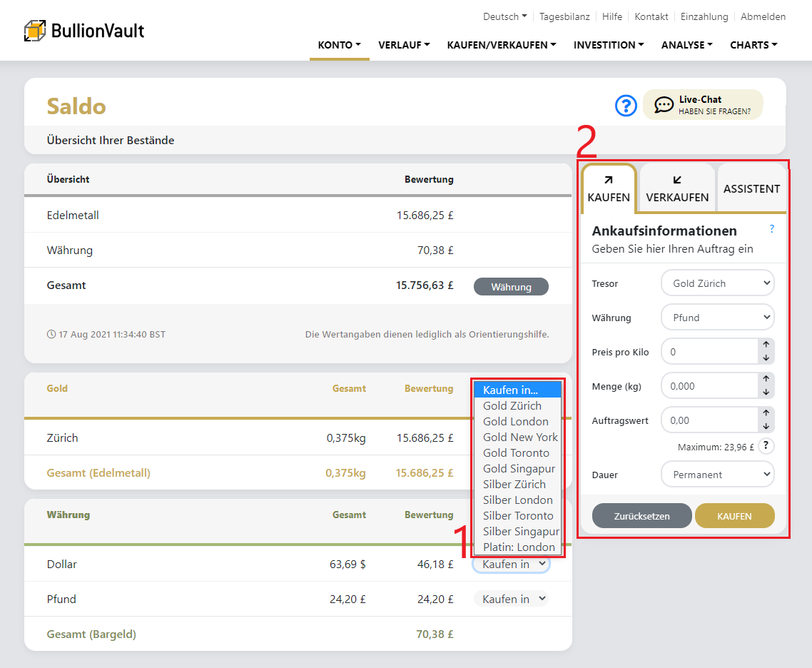Click the Zurücksetzen button
This screenshot has width=812, height=668.
coord(641,516)
